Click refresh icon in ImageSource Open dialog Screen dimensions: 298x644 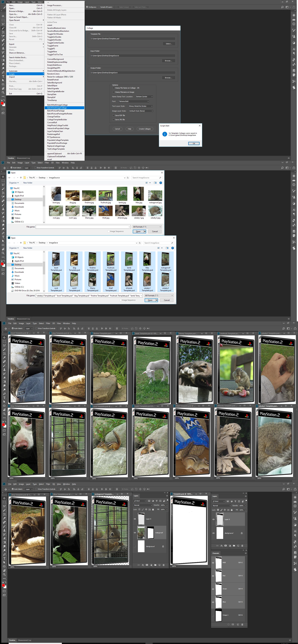(128, 178)
